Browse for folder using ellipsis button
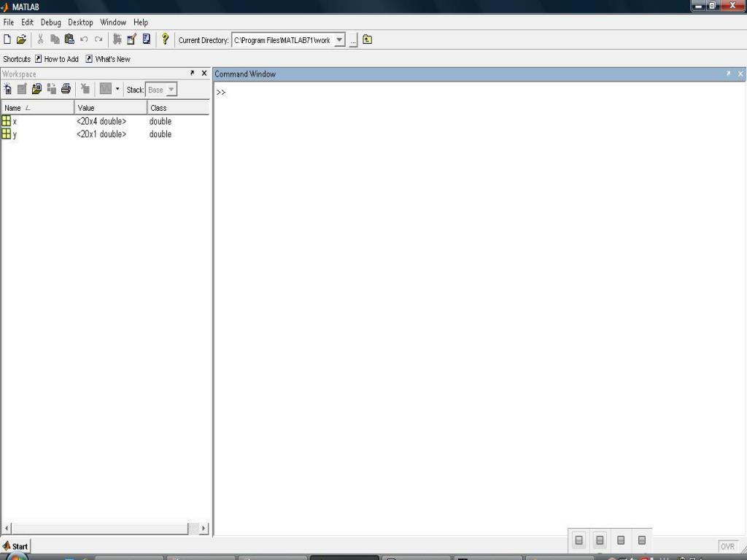Screen dimensions: 747x560 pyautogui.click(x=353, y=40)
